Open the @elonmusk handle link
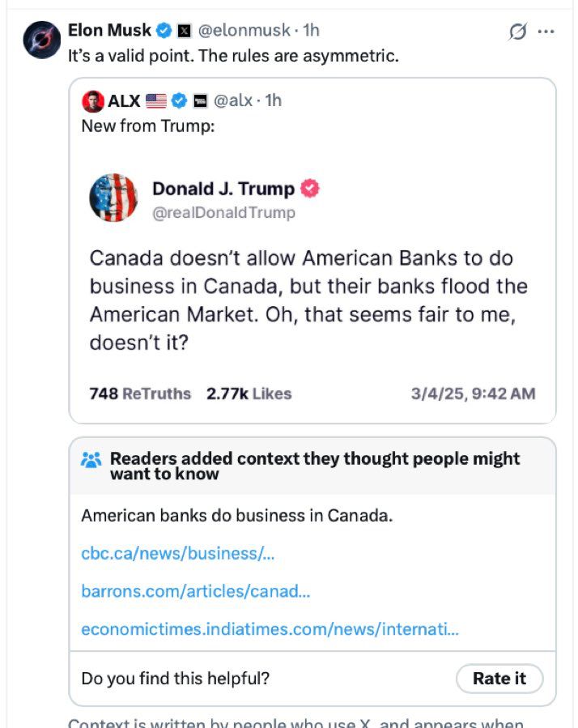578x728 pixels. pos(244,31)
